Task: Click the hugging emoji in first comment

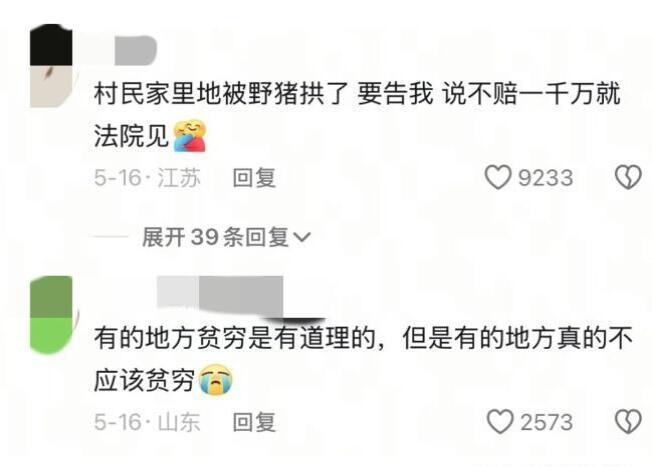Action: click(190, 136)
